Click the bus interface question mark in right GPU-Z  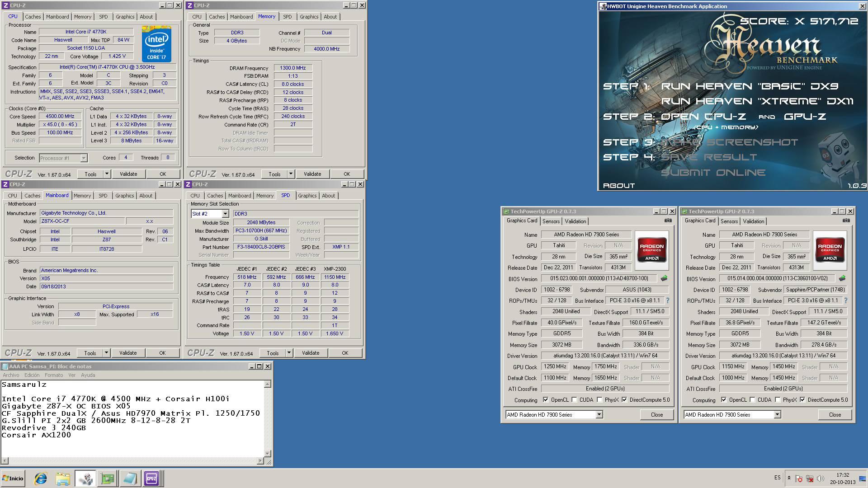coord(845,300)
